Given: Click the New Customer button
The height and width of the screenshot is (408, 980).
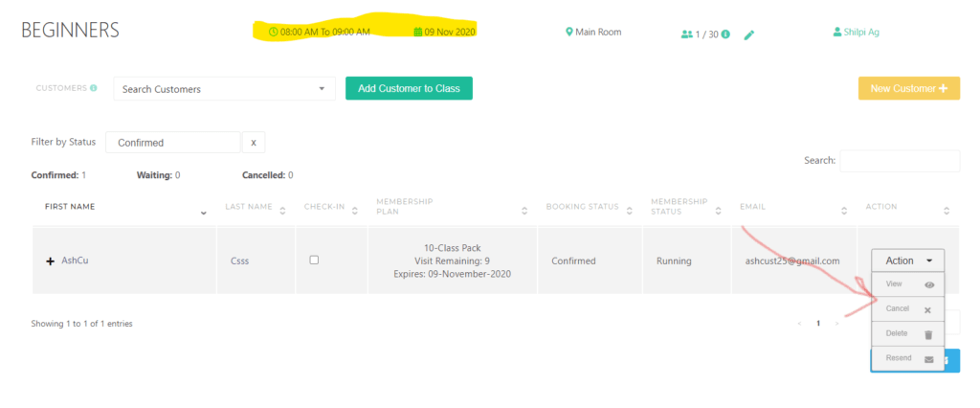Looking at the screenshot, I should pos(908,88).
